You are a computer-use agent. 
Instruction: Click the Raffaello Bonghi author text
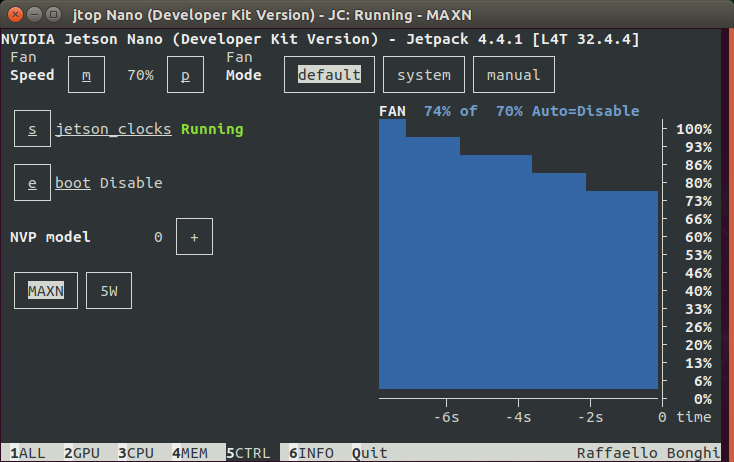point(648,453)
